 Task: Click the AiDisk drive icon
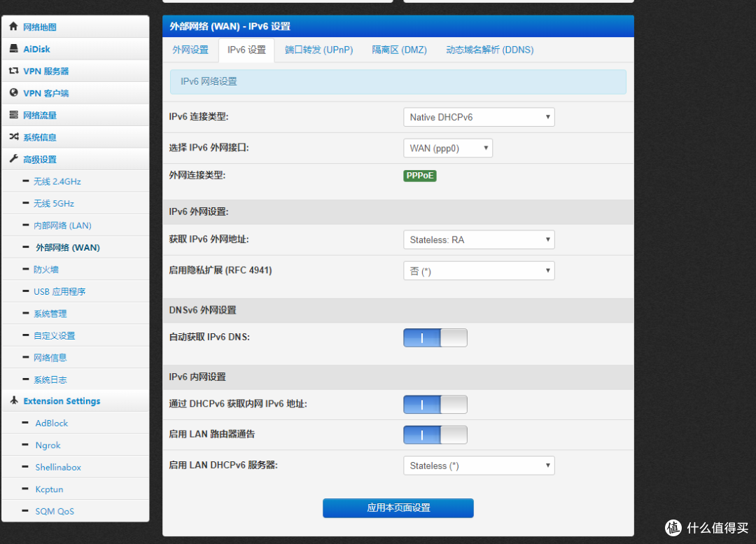(13, 49)
